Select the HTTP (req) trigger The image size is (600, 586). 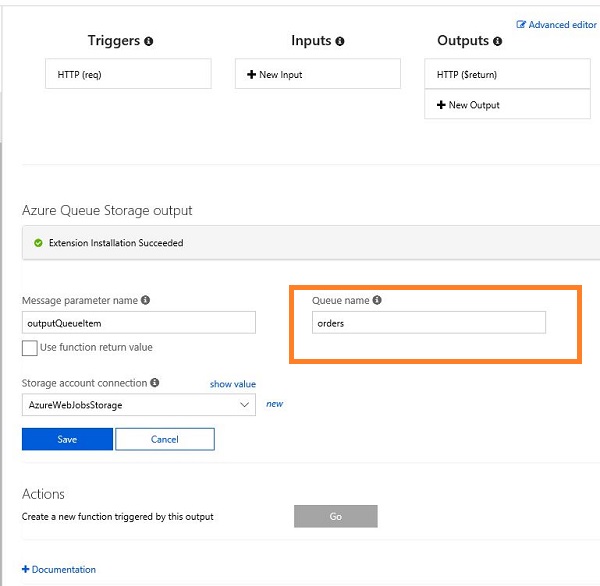pyautogui.click(x=128, y=74)
